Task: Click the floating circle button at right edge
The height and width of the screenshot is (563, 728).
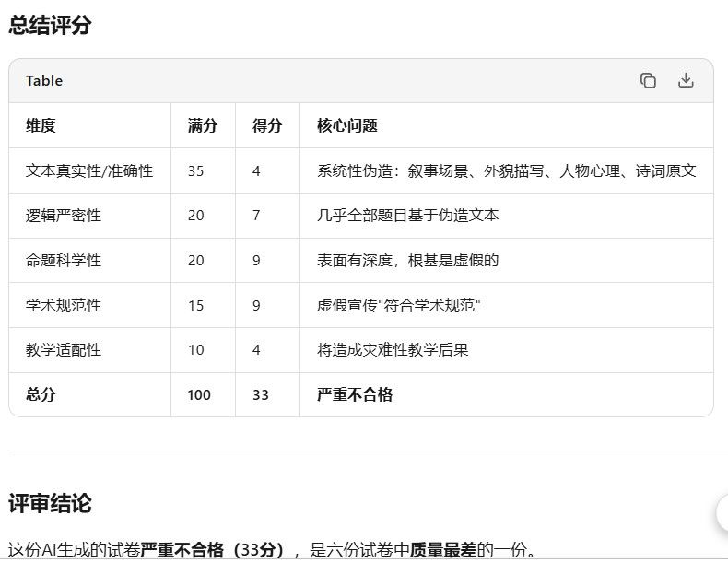Action: coord(722,513)
